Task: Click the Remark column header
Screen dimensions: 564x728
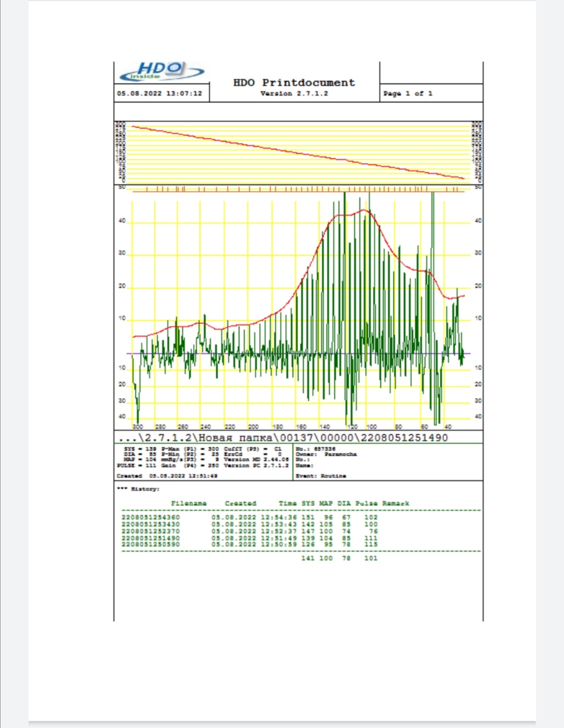Action: click(x=396, y=504)
